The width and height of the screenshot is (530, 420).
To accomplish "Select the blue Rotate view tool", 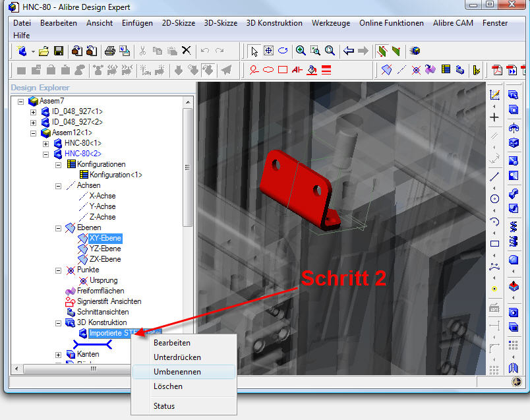I will pos(283,51).
